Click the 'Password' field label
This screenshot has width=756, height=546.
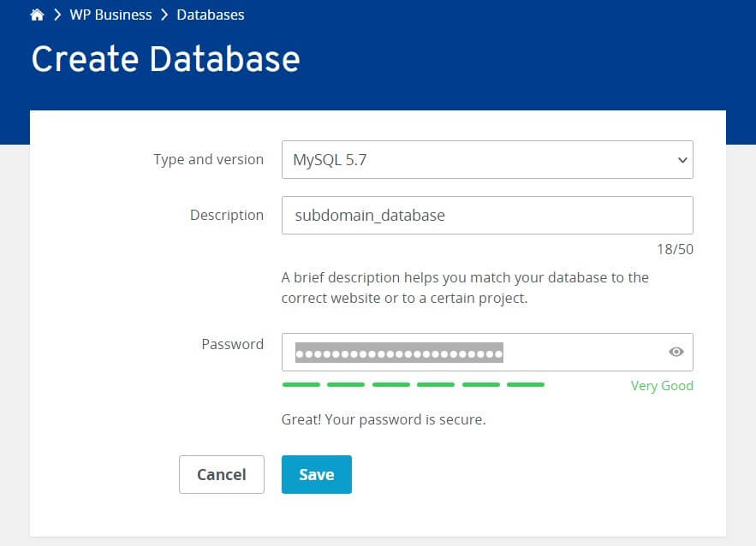pyautogui.click(x=233, y=344)
